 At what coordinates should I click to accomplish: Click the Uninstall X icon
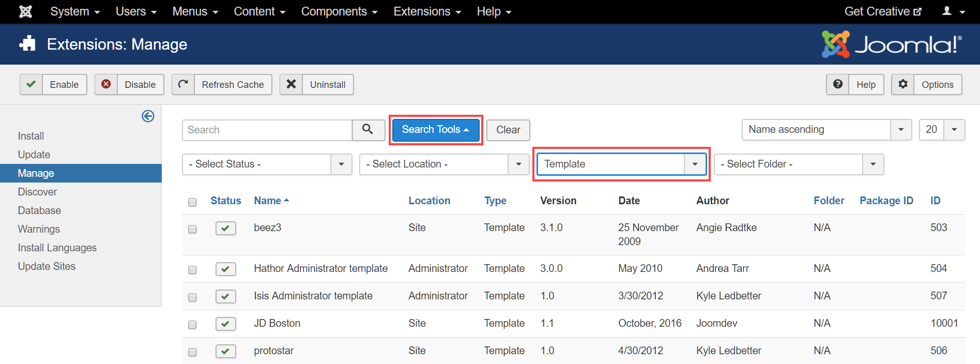291,84
